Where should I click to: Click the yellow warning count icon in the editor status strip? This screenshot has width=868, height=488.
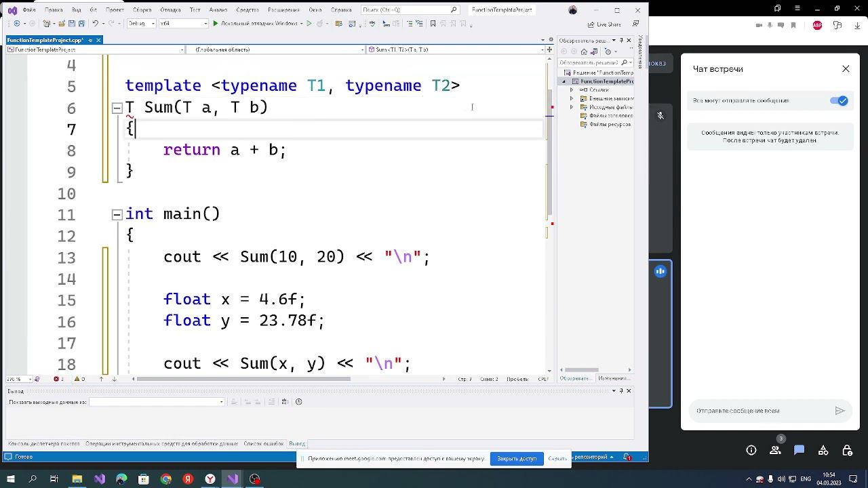click(x=77, y=379)
